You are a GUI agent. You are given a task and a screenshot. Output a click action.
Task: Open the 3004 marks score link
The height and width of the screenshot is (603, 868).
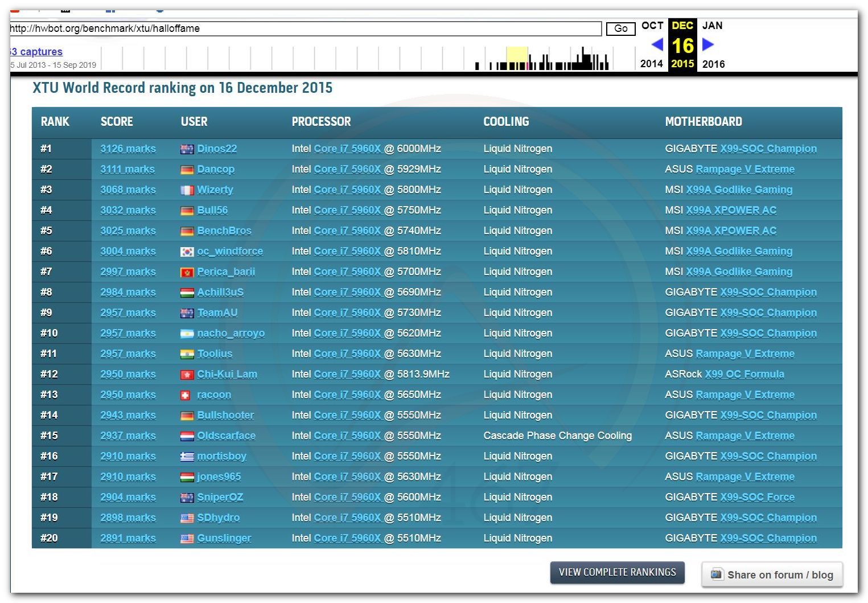point(128,251)
